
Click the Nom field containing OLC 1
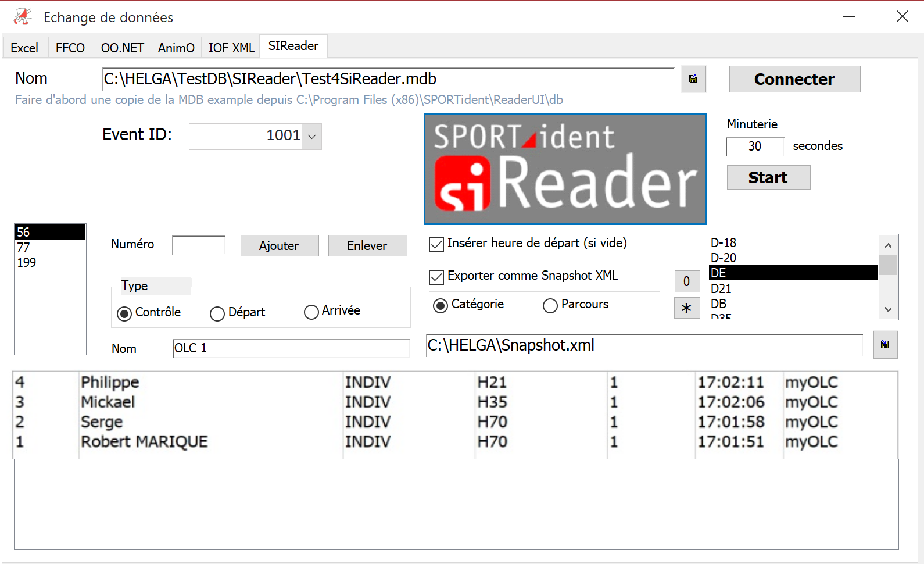pos(291,348)
